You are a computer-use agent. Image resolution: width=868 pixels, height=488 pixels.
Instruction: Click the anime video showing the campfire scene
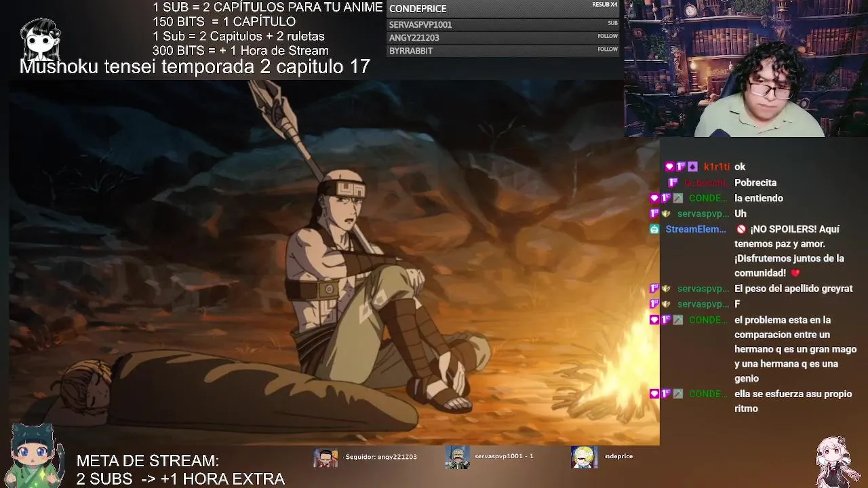tap(334, 262)
